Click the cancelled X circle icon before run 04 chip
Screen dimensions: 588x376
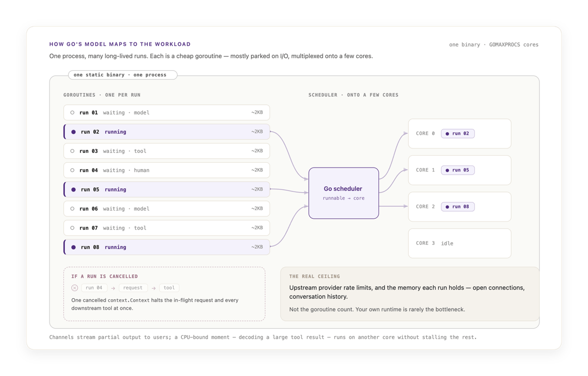(75, 288)
